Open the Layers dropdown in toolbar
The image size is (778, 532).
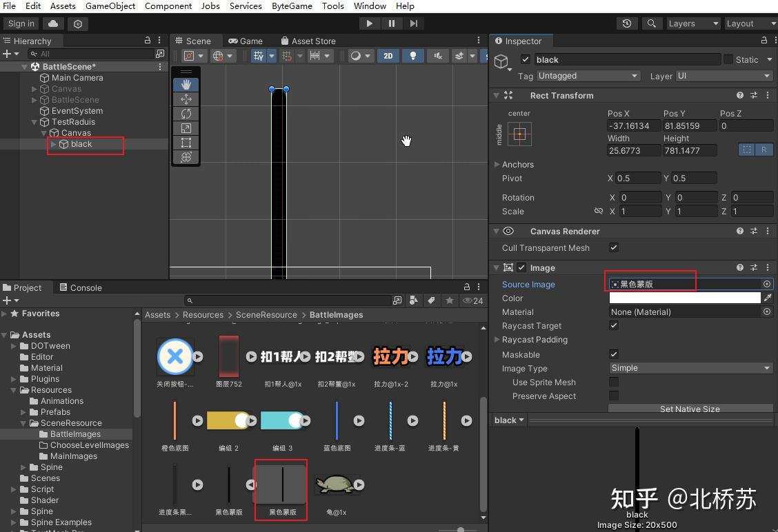tap(692, 23)
